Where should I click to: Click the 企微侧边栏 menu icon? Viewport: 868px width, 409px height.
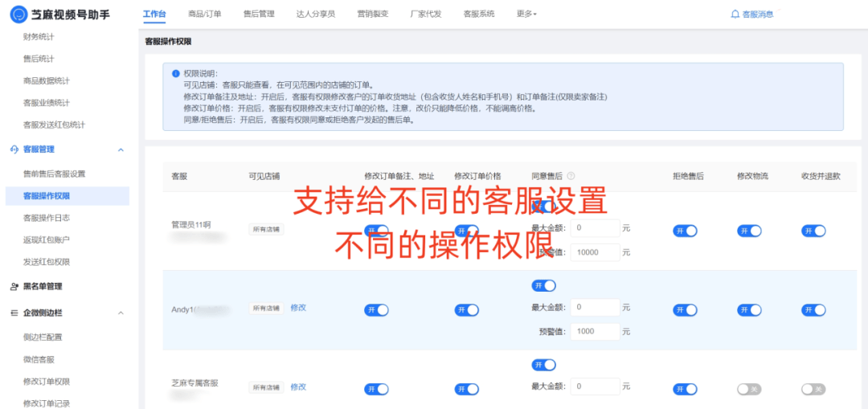tap(14, 313)
